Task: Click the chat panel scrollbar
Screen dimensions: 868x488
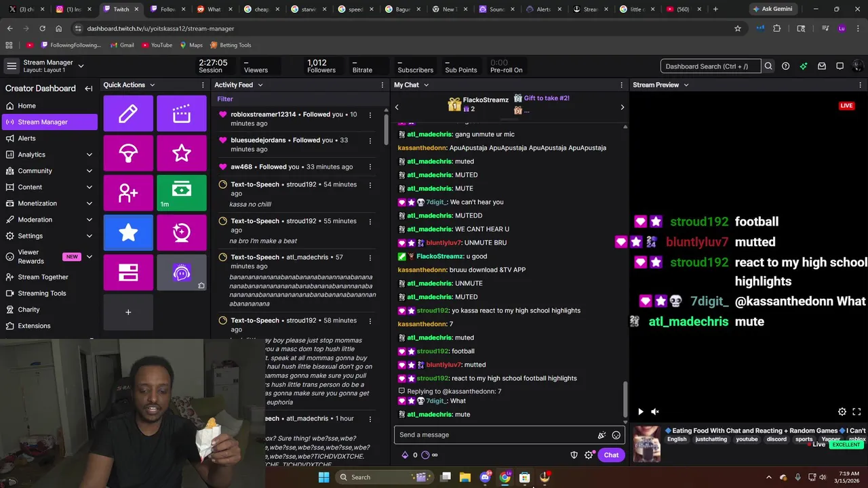Action: [625, 401]
